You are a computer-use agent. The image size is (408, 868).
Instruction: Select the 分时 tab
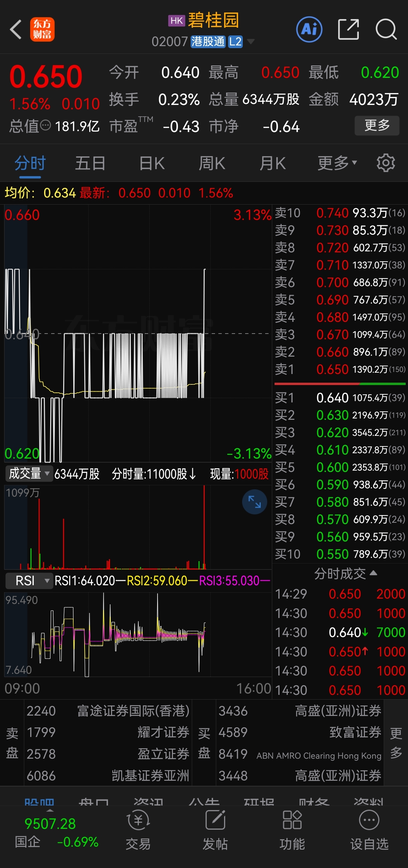tap(30, 163)
